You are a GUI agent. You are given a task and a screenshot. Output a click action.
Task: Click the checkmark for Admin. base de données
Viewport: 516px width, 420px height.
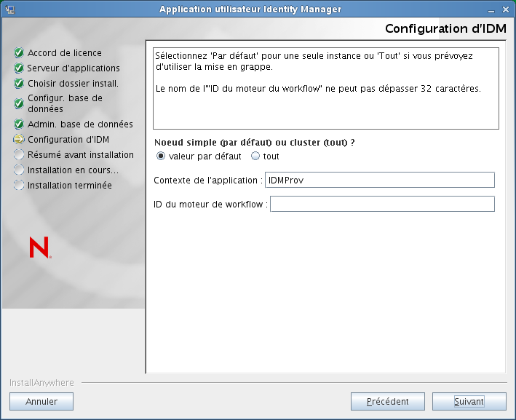(x=19, y=124)
